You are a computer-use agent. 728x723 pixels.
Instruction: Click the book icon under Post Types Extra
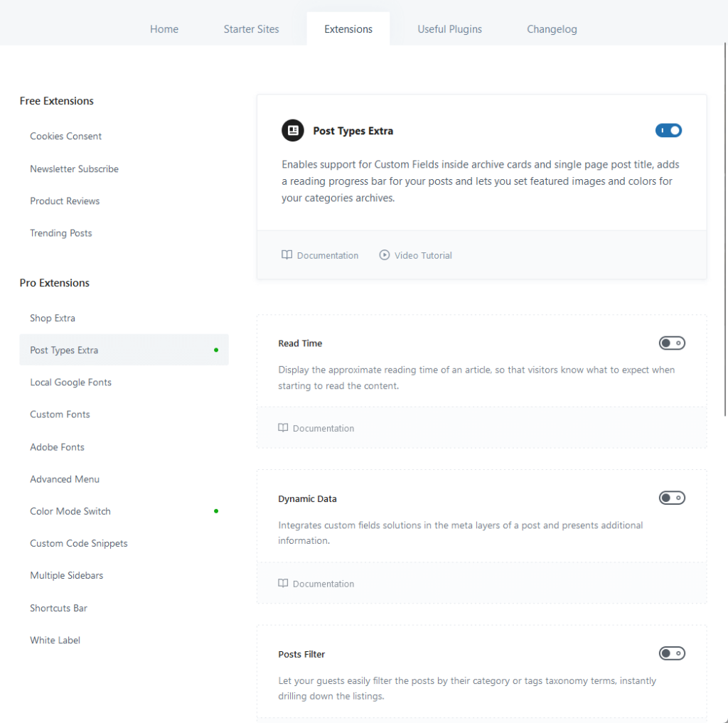pos(287,255)
